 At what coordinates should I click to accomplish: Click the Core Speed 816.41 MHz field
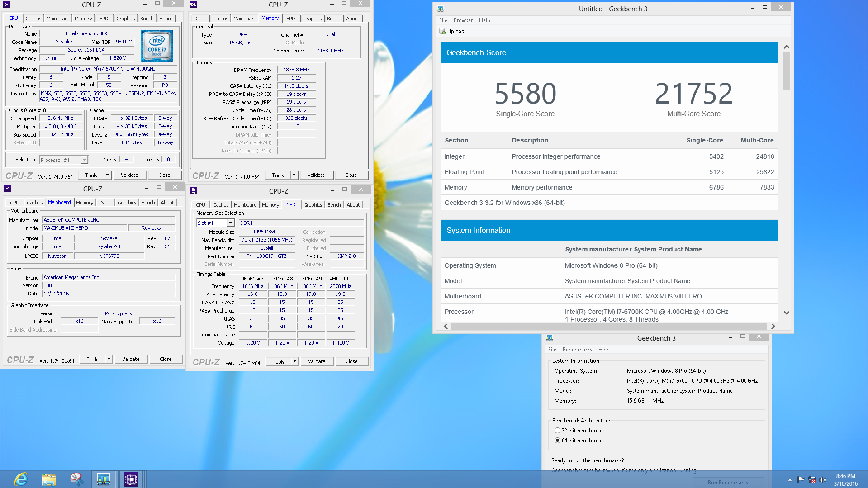(61, 118)
